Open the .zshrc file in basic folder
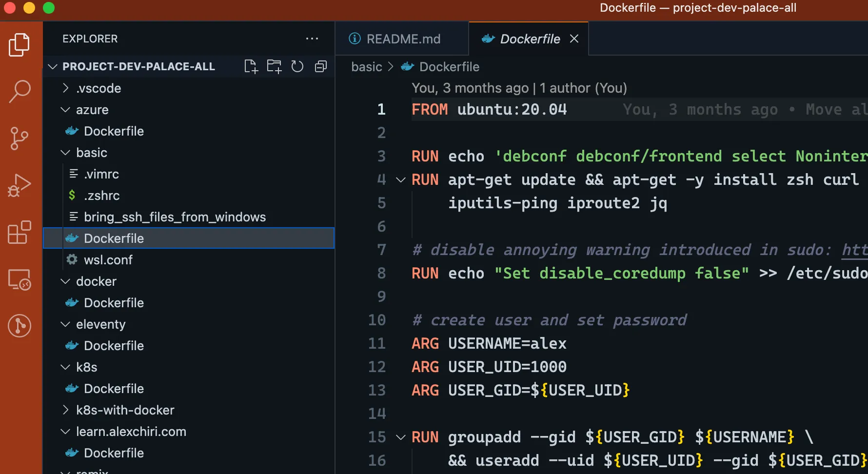 [x=101, y=196]
